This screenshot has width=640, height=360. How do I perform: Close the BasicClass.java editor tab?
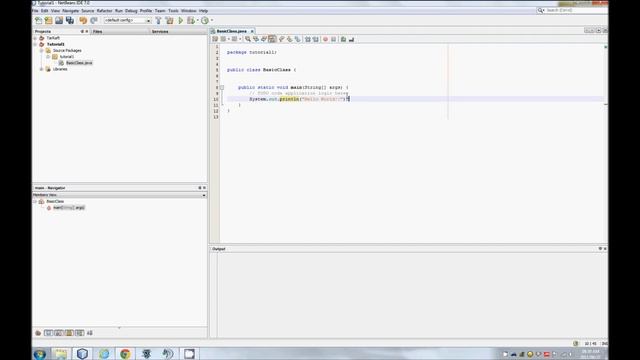[252, 31]
